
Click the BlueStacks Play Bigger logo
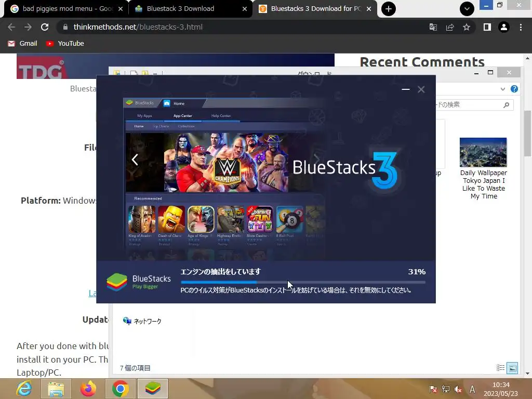click(139, 282)
